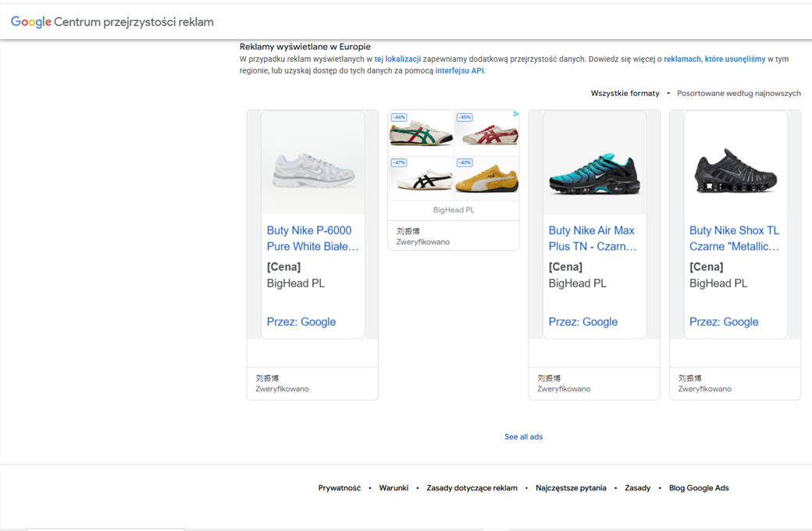This screenshot has height=531, width=812.
Task: Click the yellow Puma shoe with -43% badge
Action: point(487,178)
